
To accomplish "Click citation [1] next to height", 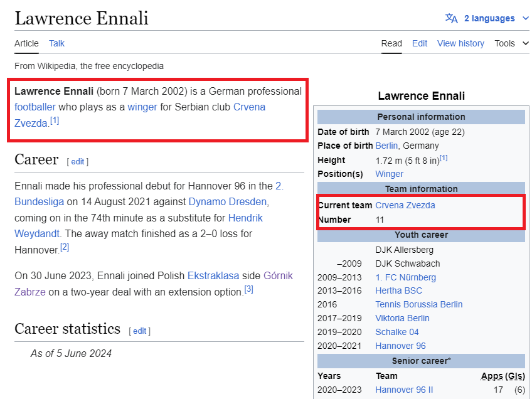I will [x=444, y=158].
